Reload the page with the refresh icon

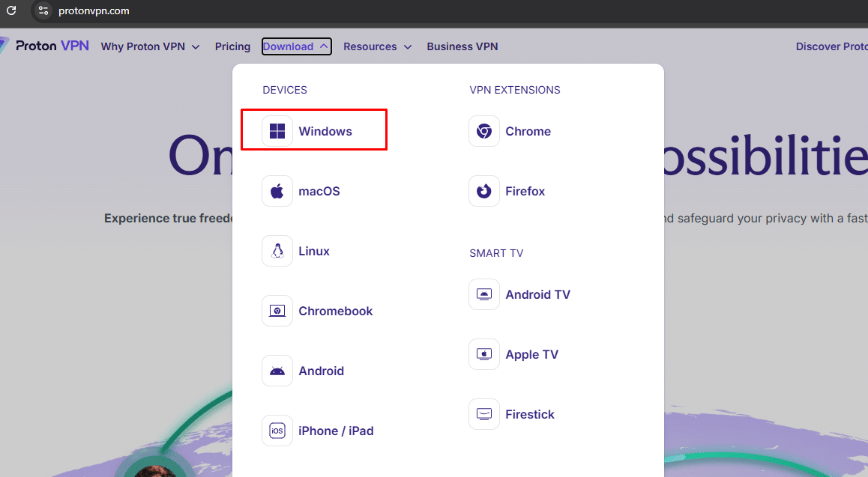11,10
